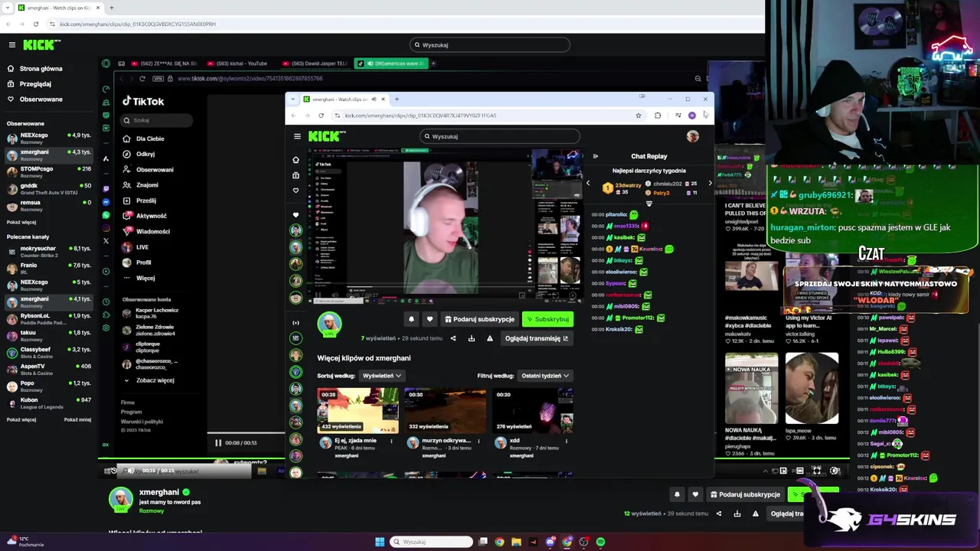Switch to american wave TikTok Opera tab
The width and height of the screenshot is (980, 551).
[390, 64]
